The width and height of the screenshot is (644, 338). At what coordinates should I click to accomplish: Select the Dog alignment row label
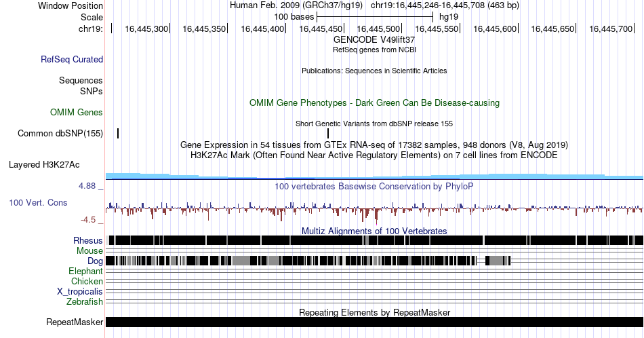point(95,261)
